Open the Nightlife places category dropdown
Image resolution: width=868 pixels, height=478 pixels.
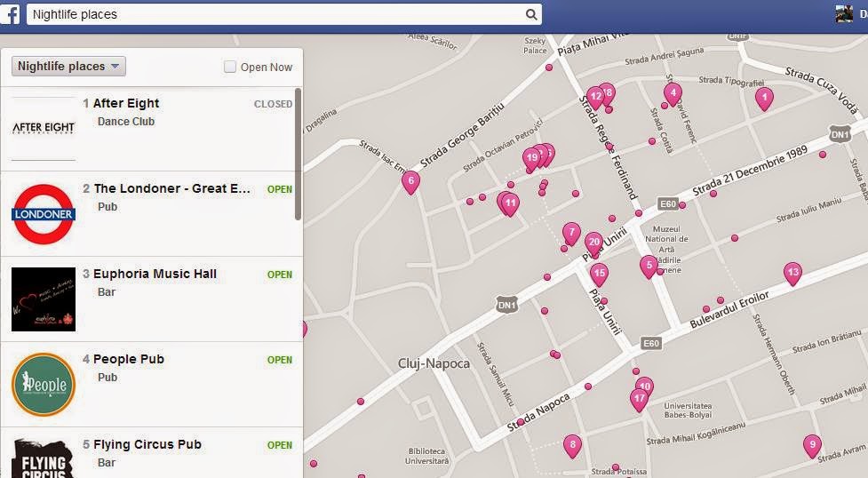68,67
